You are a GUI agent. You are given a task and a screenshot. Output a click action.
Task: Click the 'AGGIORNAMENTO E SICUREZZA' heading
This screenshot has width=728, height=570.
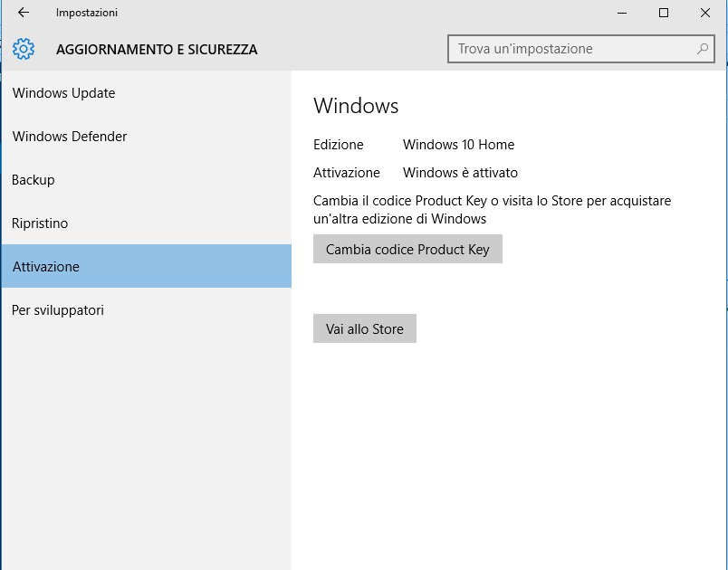157,49
